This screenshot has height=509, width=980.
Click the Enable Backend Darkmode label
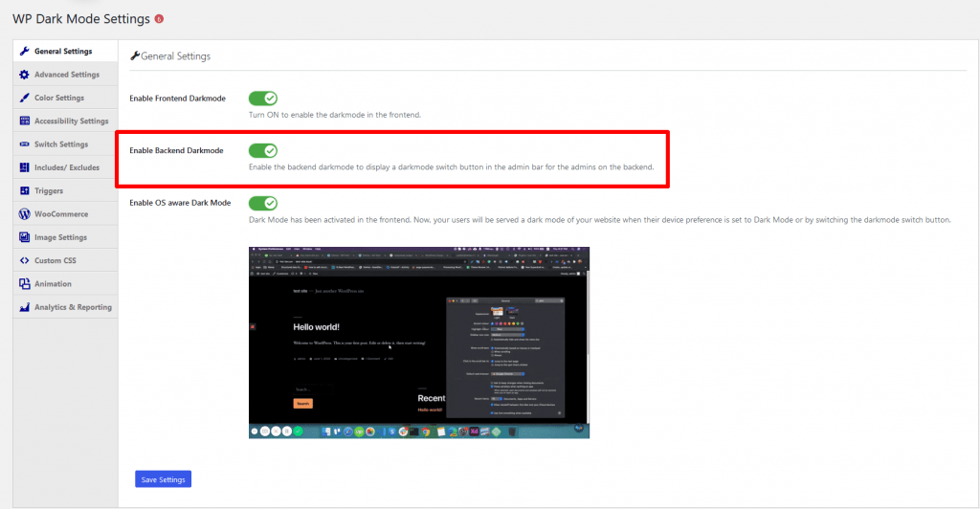176,150
